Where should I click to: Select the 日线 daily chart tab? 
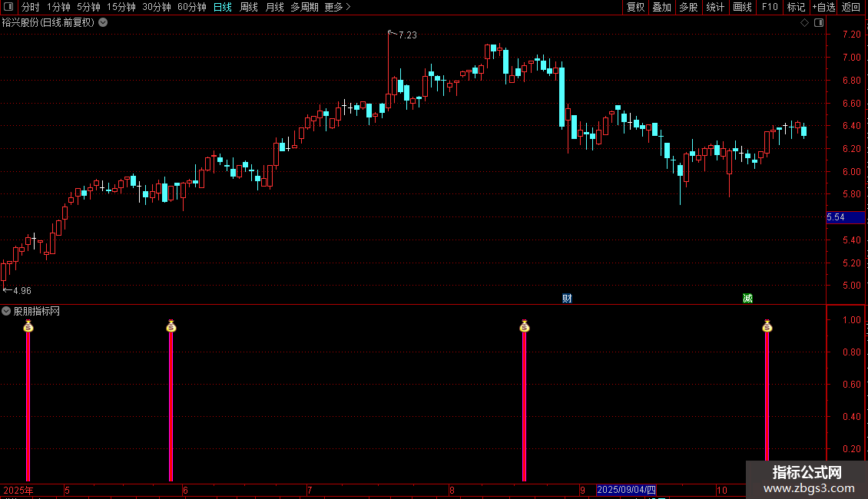(x=223, y=7)
